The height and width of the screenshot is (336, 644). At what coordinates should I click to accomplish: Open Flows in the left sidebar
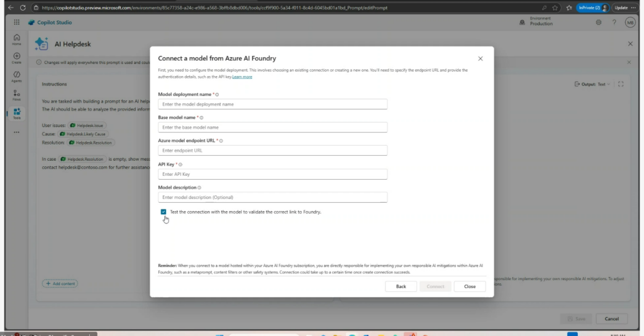(x=16, y=95)
